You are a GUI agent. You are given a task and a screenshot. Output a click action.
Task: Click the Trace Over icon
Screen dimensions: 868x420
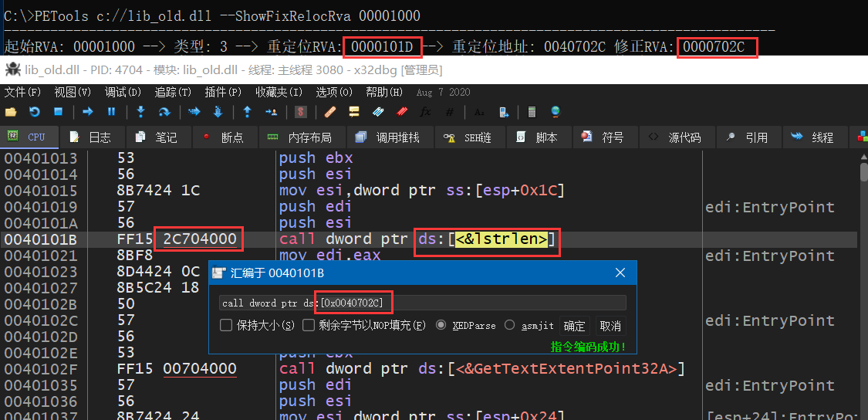218,112
